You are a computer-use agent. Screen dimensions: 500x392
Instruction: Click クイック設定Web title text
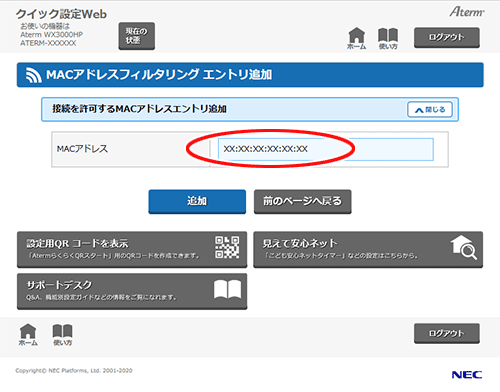[61, 14]
